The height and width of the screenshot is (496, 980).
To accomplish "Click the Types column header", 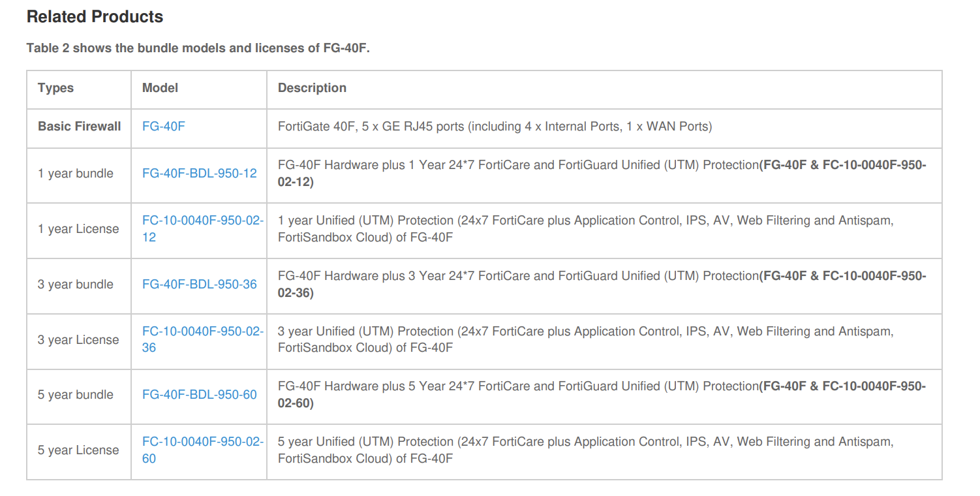I will coord(55,88).
